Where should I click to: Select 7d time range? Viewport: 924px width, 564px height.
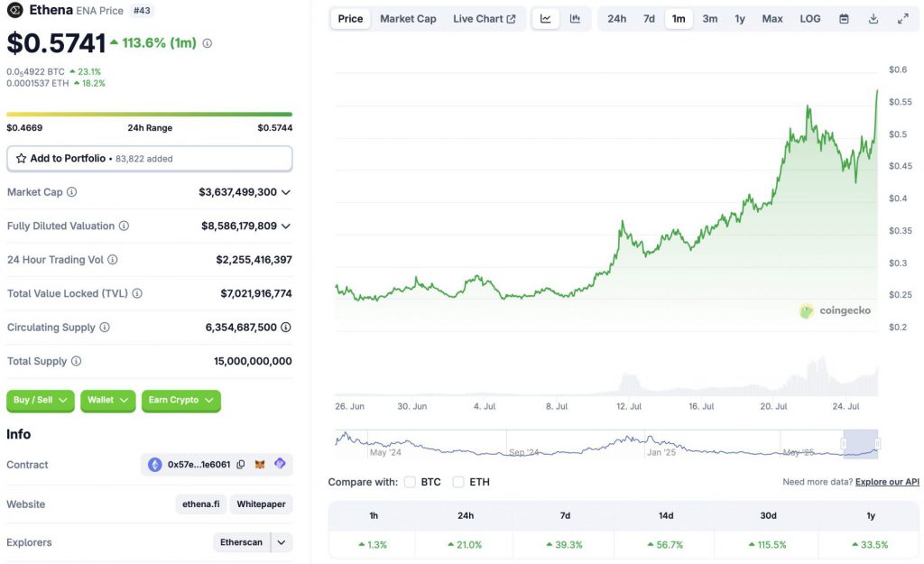(649, 19)
